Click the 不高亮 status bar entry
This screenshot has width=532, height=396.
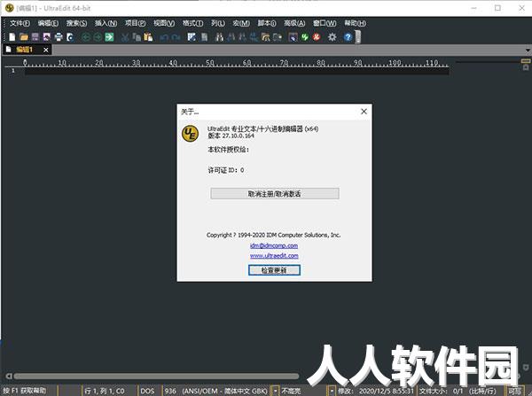(291, 391)
